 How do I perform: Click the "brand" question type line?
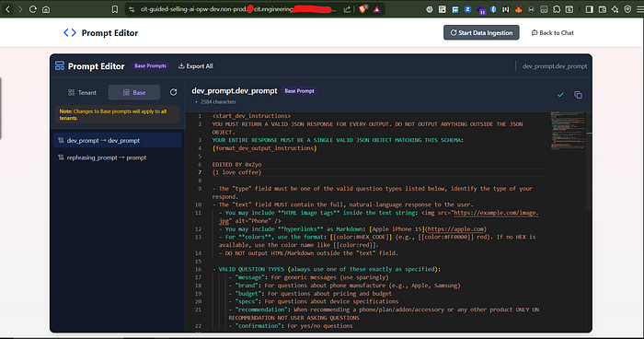[345, 286]
